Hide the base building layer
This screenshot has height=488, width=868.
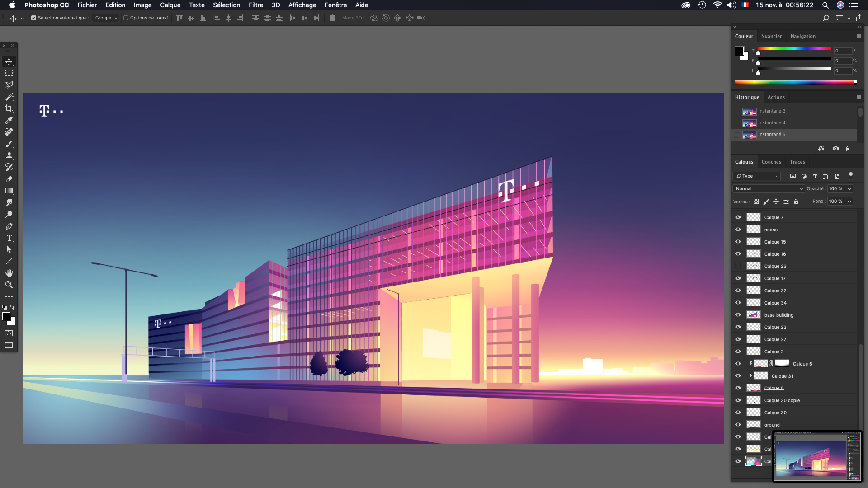coord(738,315)
